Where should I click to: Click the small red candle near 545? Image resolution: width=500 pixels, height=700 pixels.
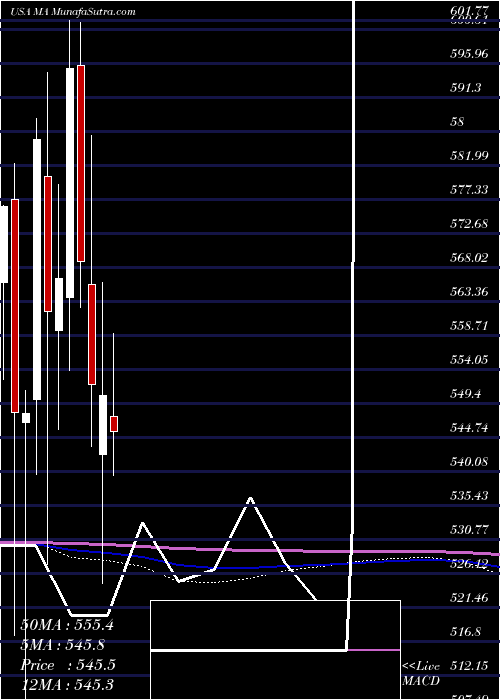click(114, 424)
